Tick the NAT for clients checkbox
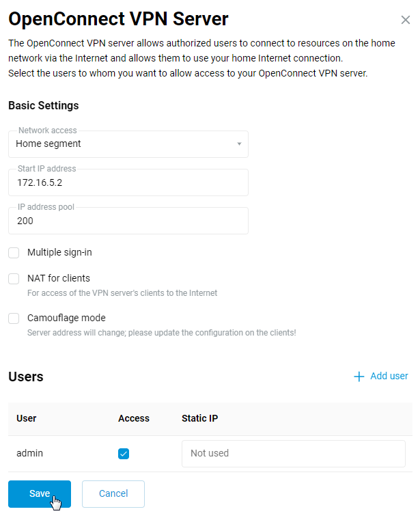420x518 pixels. pos(14,279)
